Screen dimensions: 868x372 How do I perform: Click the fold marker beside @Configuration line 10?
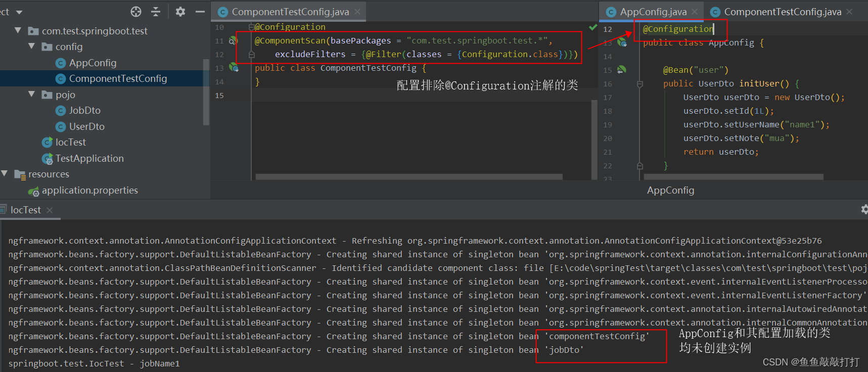(x=251, y=27)
